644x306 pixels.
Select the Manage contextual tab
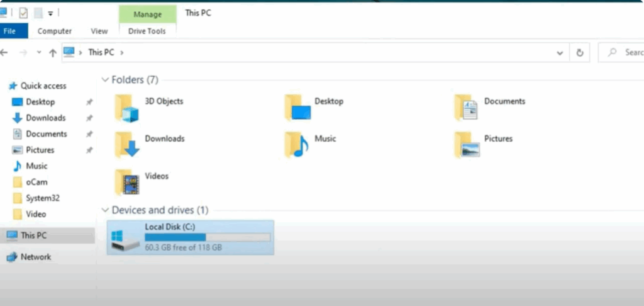147,15
